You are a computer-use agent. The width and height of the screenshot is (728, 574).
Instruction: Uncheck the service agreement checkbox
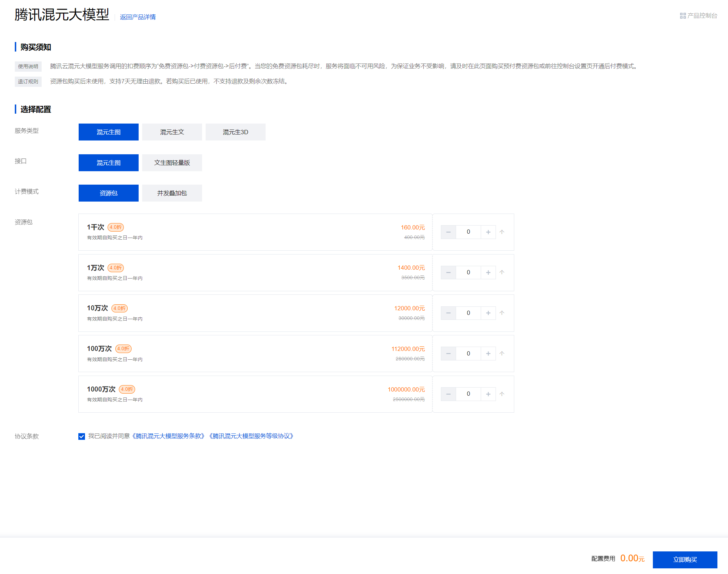tap(82, 436)
